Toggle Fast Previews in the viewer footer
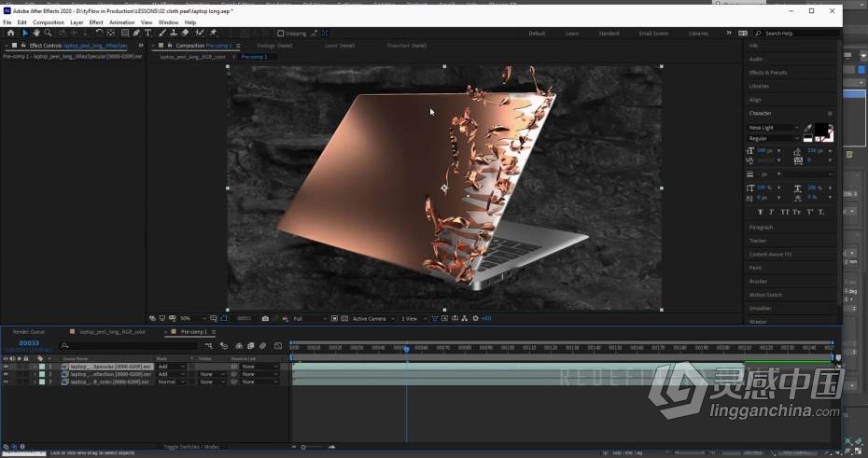Image resolution: width=868 pixels, height=458 pixels. tap(444, 319)
